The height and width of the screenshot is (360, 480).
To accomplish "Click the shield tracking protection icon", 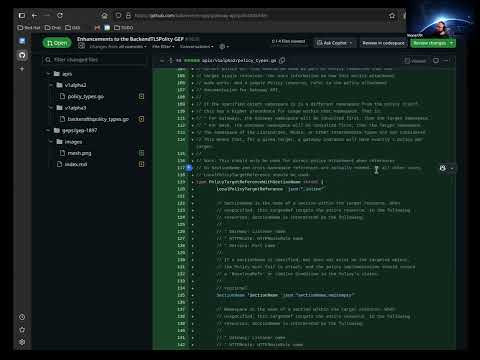I will (x=118, y=15).
